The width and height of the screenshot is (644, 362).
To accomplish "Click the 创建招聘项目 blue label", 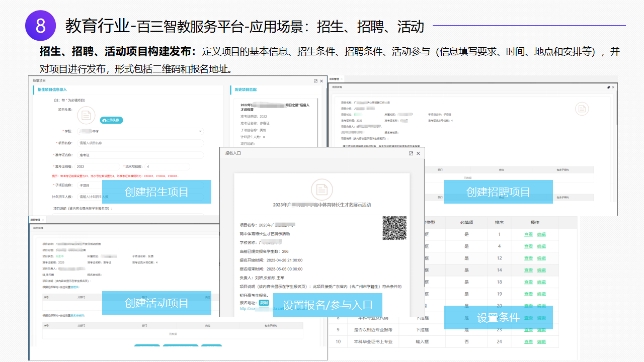I will (498, 192).
